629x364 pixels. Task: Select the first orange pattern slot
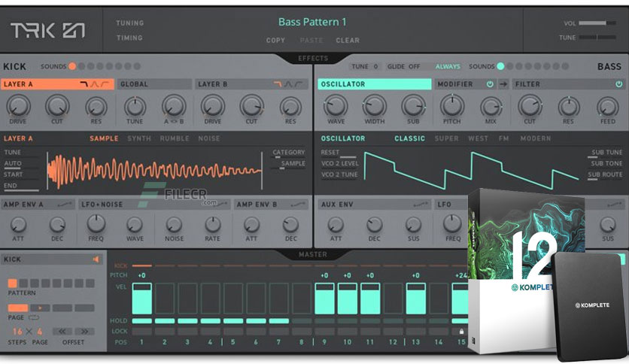pos(13,284)
